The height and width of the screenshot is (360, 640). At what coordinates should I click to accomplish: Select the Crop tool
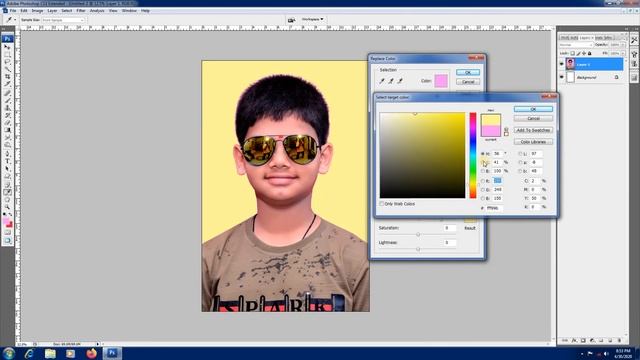7,76
